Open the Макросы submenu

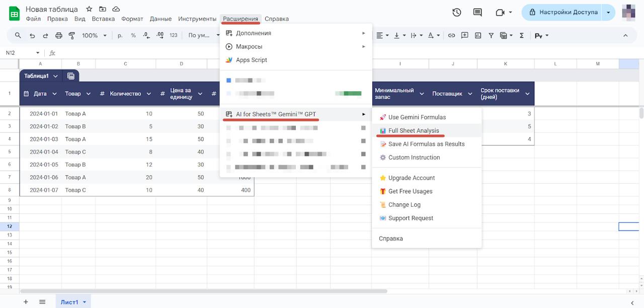pos(296,46)
